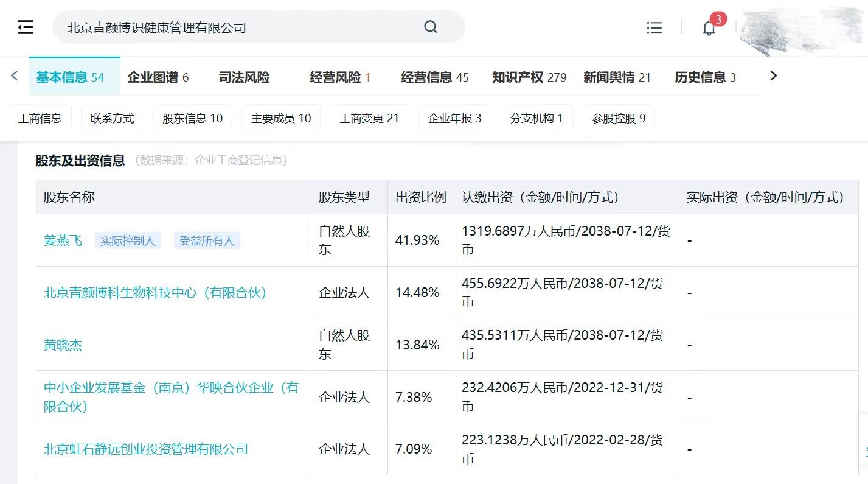Click the 实际控制人 tag

coord(128,240)
